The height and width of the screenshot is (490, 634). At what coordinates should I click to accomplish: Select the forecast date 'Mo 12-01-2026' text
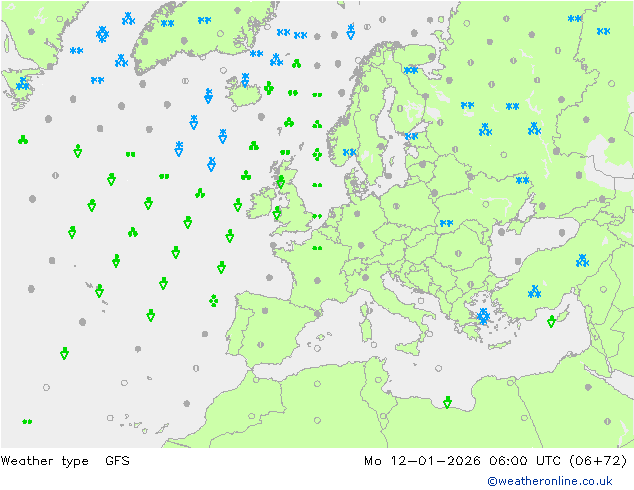[422, 461]
